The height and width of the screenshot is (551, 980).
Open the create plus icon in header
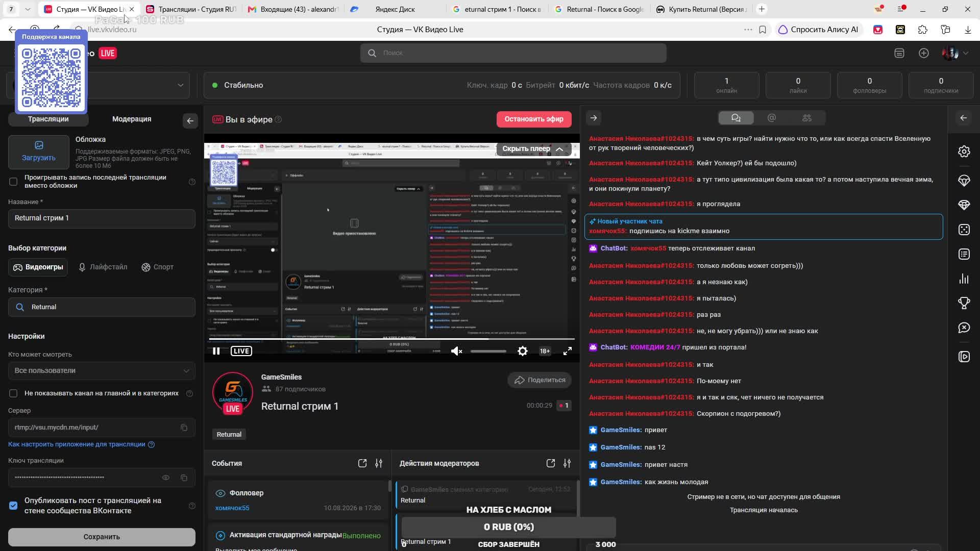coord(924,53)
